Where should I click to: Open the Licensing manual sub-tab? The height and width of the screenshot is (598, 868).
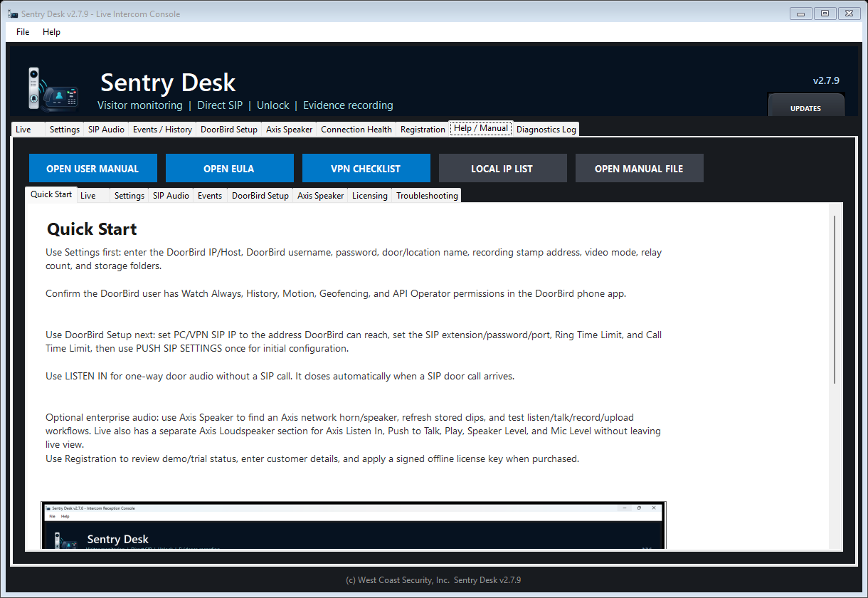point(370,196)
